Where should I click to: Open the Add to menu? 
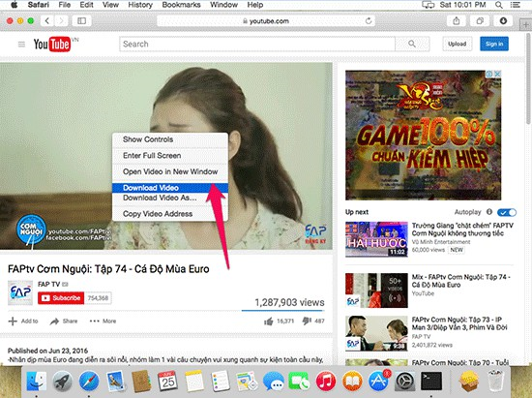23,321
